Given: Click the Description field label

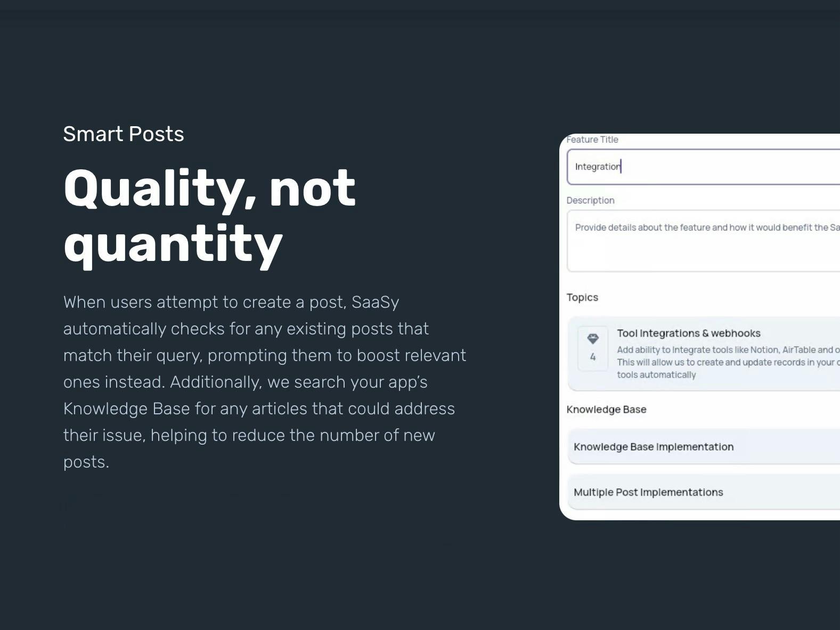Looking at the screenshot, I should coord(590,200).
